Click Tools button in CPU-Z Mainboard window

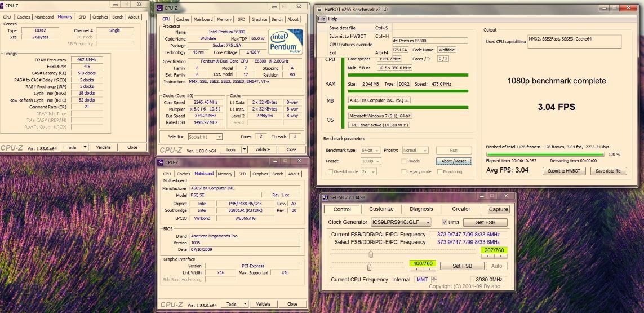[x=231, y=304]
